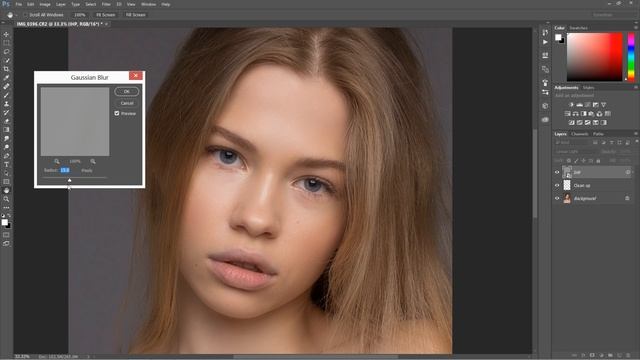Image resolution: width=640 pixels, height=360 pixels.
Task: Hide the Background layer
Action: [x=557, y=198]
